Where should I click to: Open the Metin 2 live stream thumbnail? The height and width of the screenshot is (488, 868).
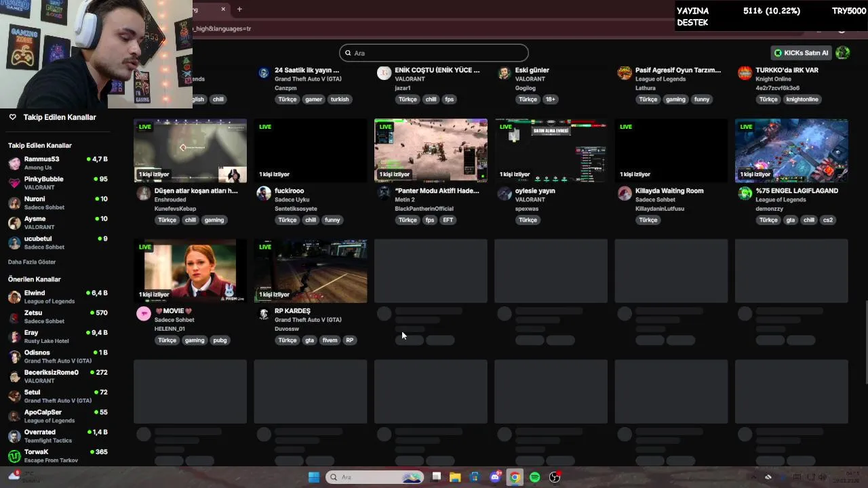pos(431,150)
